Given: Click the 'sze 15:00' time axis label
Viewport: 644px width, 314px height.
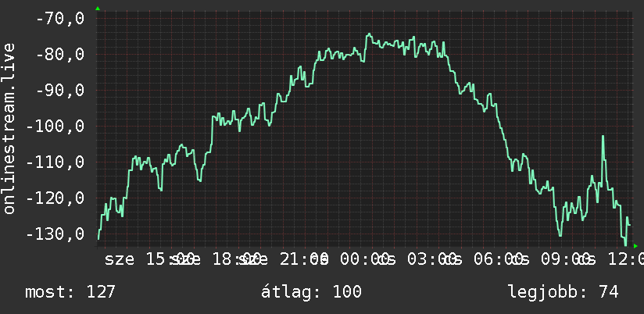Looking at the screenshot, I should (x=149, y=259).
